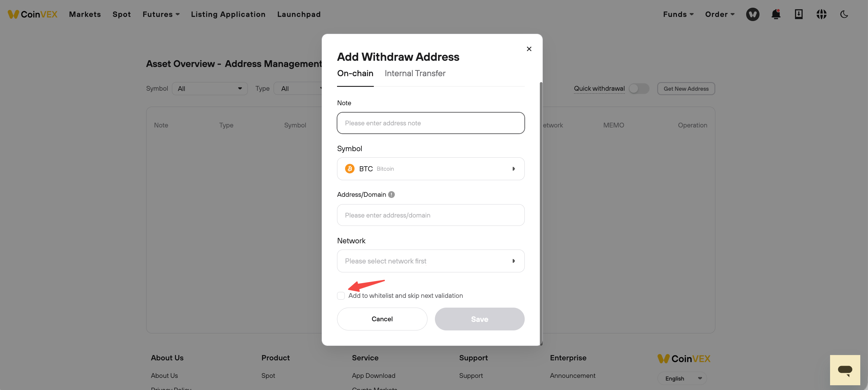Select the On-chain tab

tap(355, 73)
